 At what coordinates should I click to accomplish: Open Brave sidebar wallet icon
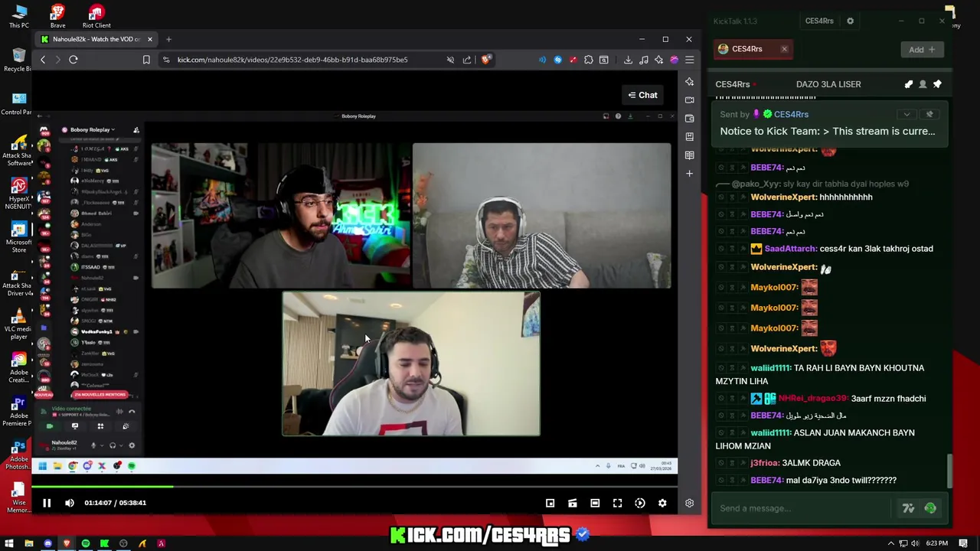[689, 119]
